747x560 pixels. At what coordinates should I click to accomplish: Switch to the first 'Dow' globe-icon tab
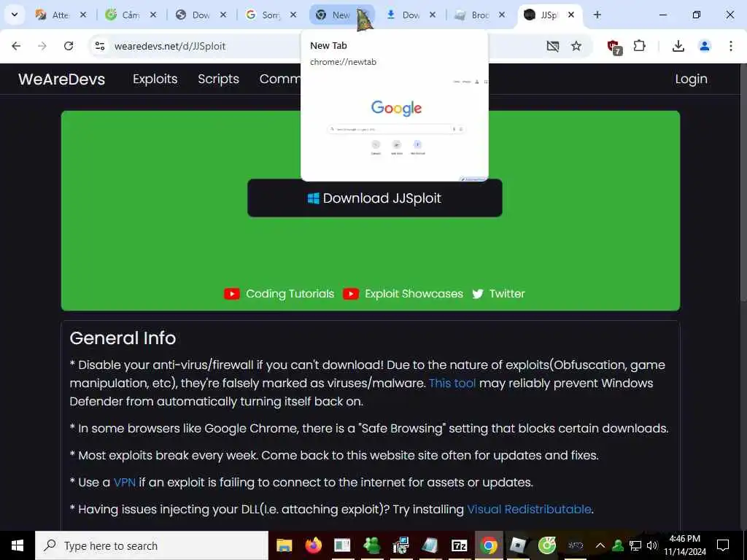pos(200,15)
